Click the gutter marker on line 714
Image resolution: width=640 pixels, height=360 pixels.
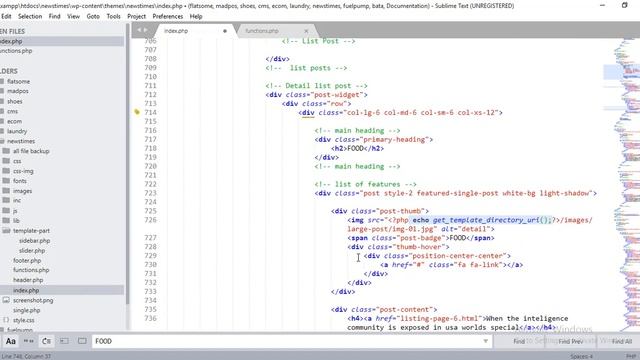(x=137, y=112)
